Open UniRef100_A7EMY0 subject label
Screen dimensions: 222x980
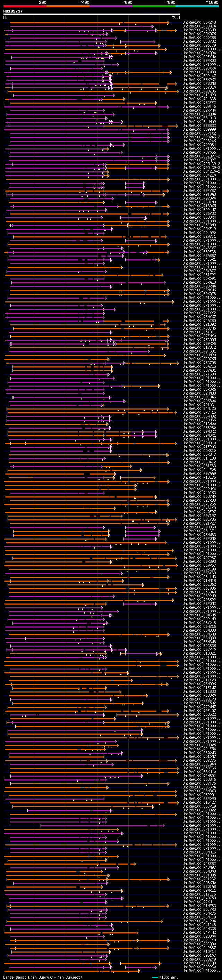[199, 336]
